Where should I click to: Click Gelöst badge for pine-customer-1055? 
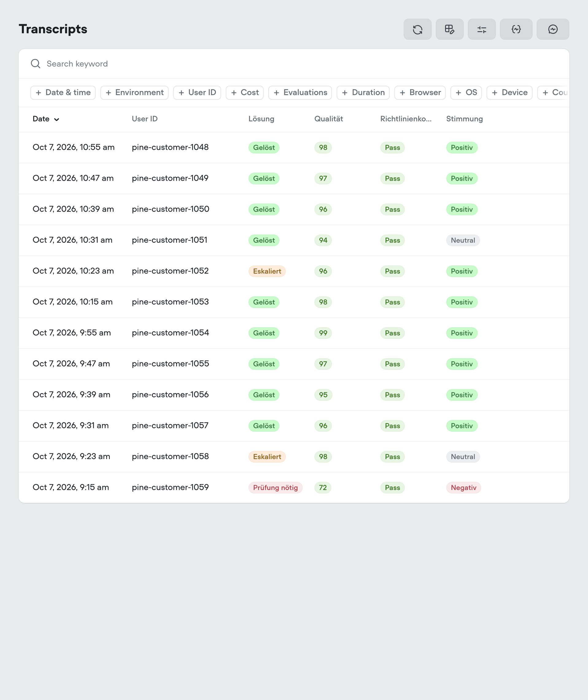264,364
